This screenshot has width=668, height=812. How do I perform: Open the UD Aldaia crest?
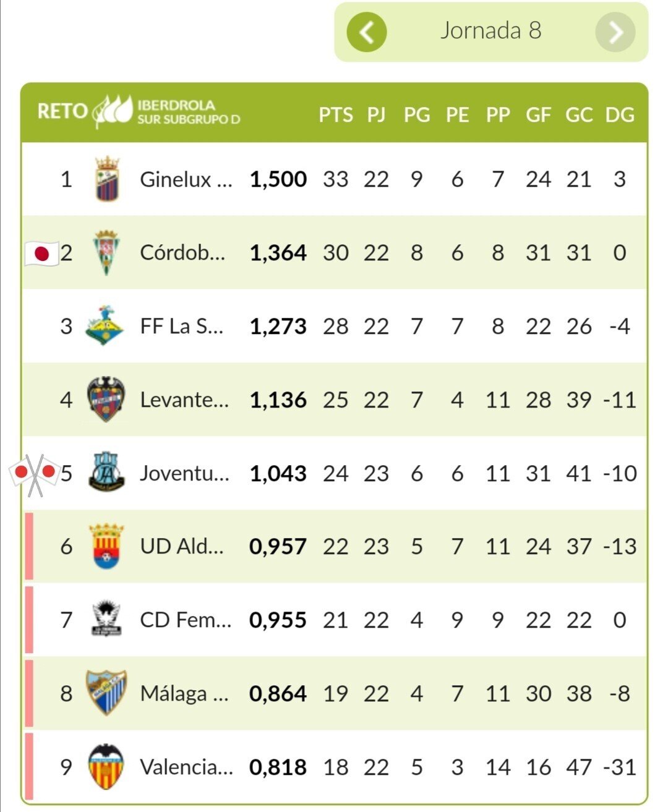coord(106,546)
